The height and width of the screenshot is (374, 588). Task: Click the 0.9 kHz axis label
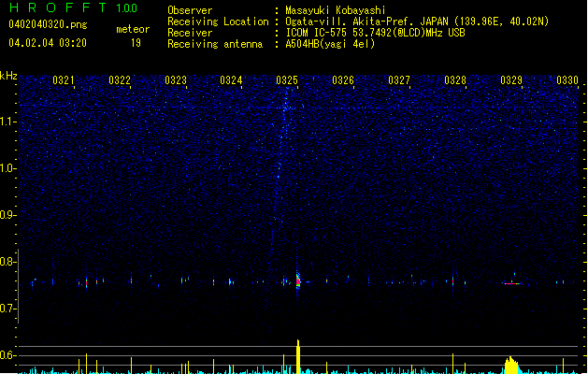pos(7,215)
